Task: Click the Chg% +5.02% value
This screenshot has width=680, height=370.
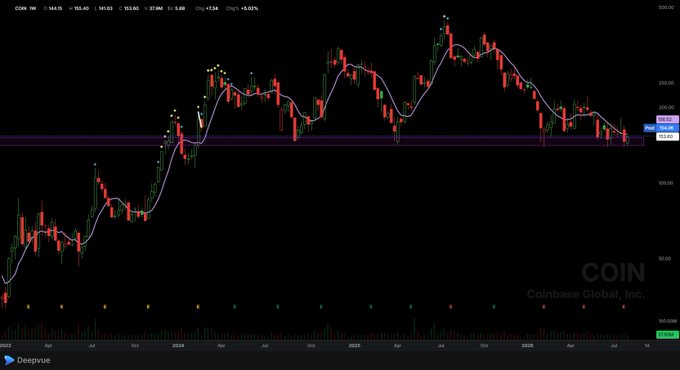Action: click(249, 8)
